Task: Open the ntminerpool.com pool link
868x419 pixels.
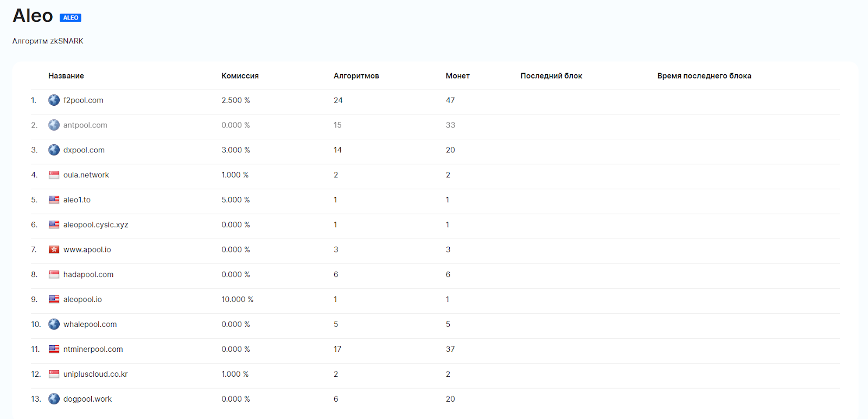Action: click(93, 350)
